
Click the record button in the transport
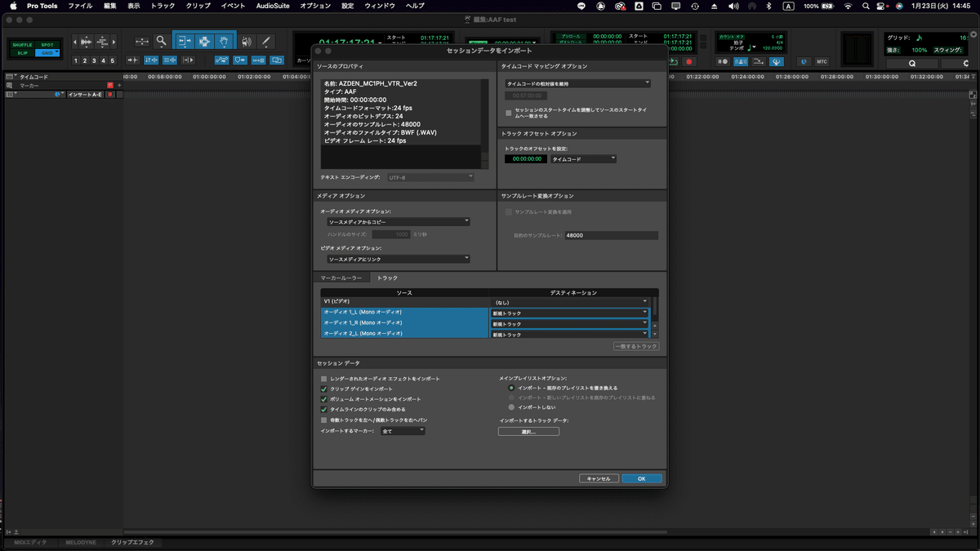pos(689,61)
